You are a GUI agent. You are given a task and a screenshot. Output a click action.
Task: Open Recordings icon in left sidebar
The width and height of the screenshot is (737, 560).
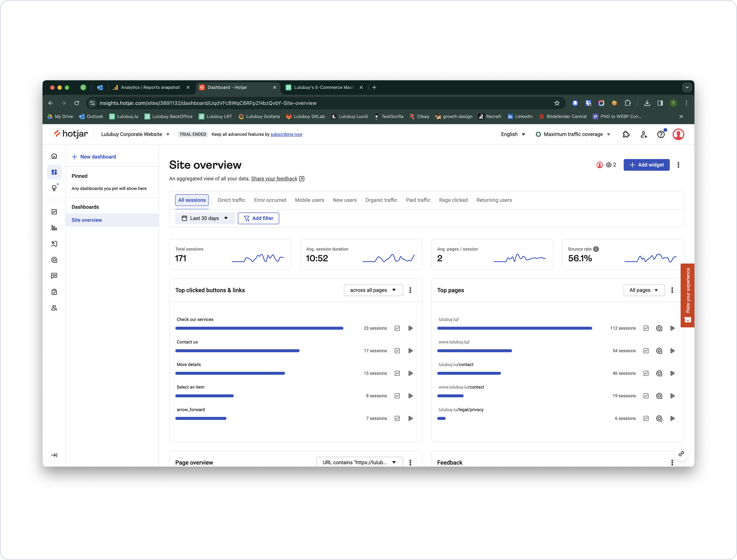[x=54, y=244]
